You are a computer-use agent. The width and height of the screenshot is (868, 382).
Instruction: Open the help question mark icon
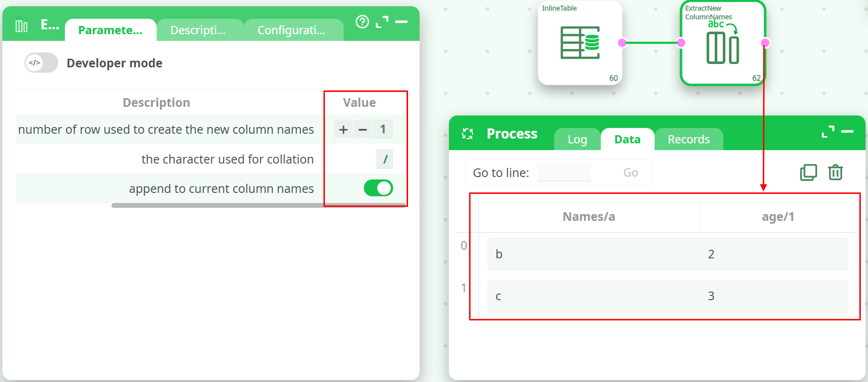click(x=362, y=22)
